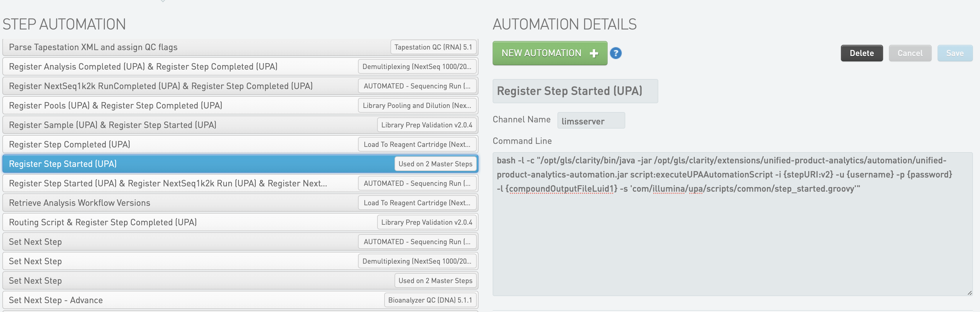The image size is (980, 312).
Task: Click the Save button
Action: coord(954,53)
